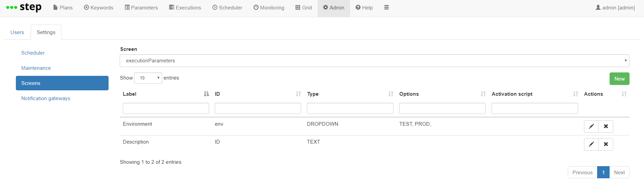This screenshot has height=183, width=644.
Task: Switch to the Users tab
Action: (x=17, y=32)
